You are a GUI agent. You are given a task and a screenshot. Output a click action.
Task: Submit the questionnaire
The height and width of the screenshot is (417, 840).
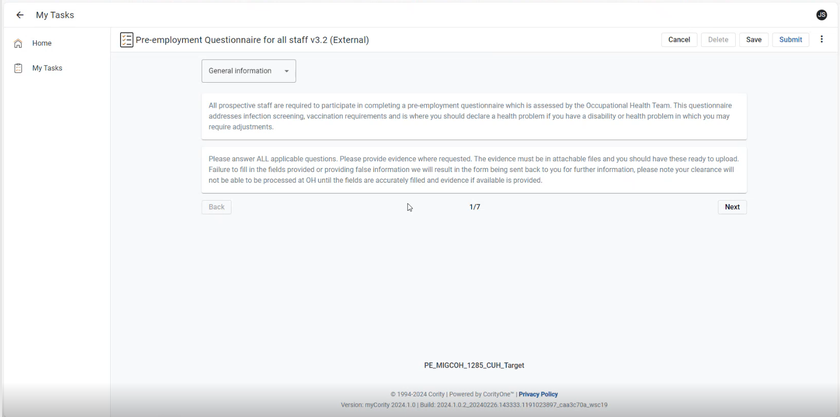point(790,40)
